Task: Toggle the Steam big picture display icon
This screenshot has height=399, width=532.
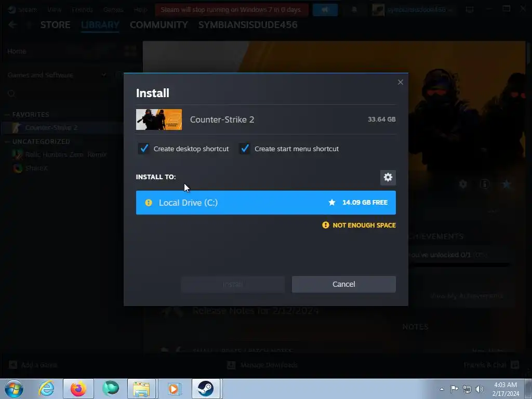Action: [470, 9]
